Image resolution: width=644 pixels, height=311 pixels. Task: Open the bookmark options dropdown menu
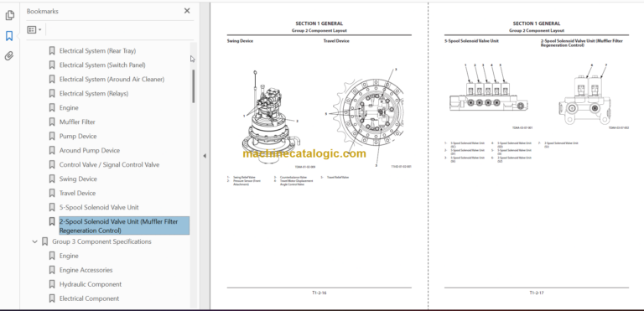tap(34, 29)
